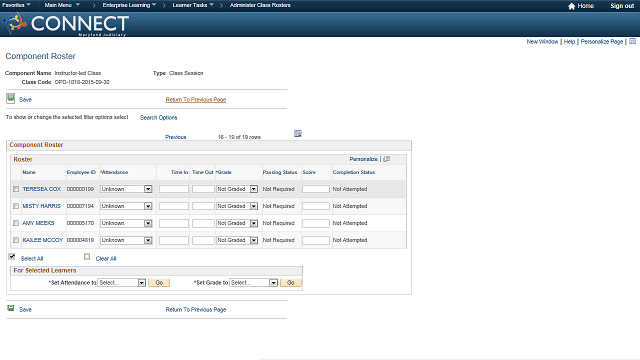Open the Set Grade to dropdown
Screen dimensions: 640x360
253,282
